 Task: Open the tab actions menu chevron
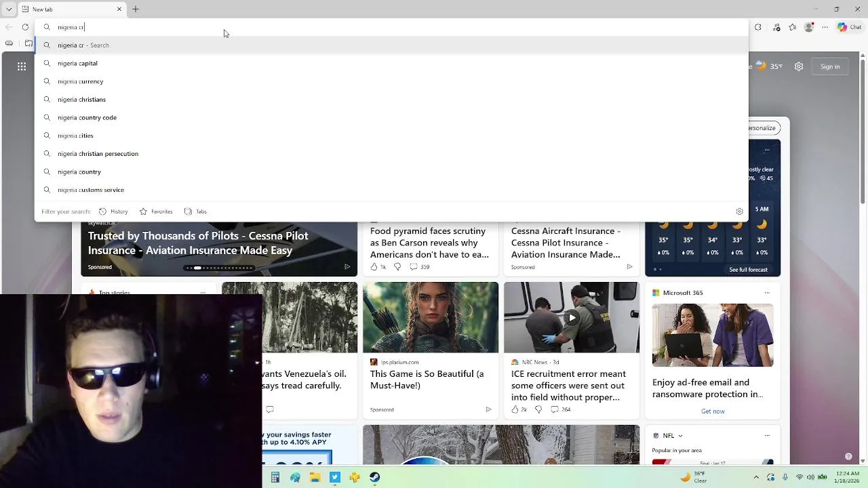click(9, 9)
